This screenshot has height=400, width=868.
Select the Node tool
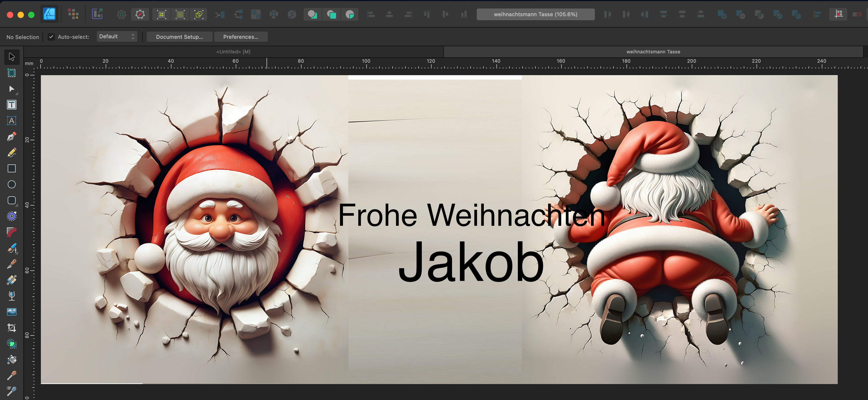pyautogui.click(x=11, y=89)
